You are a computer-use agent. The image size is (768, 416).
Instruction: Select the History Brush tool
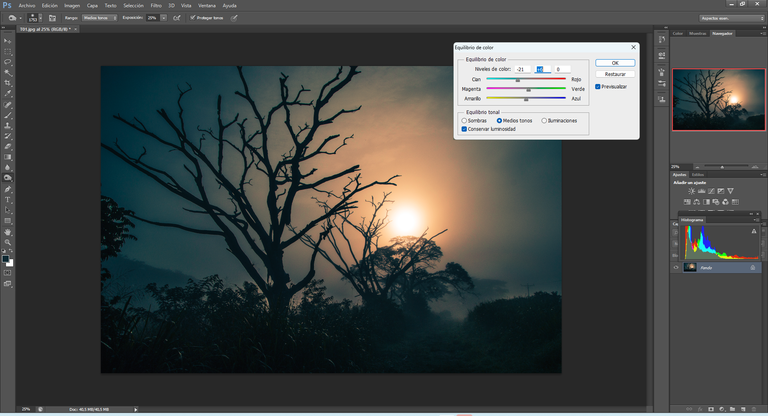click(7, 136)
